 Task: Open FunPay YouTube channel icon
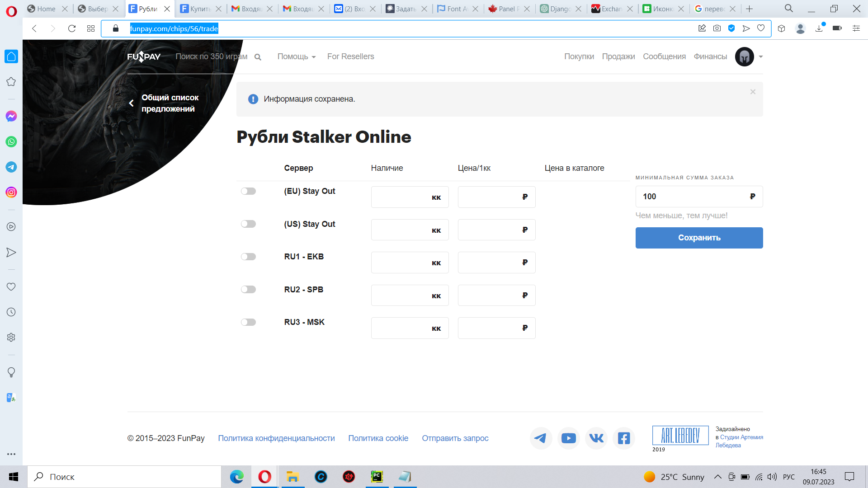click(568, 438)
